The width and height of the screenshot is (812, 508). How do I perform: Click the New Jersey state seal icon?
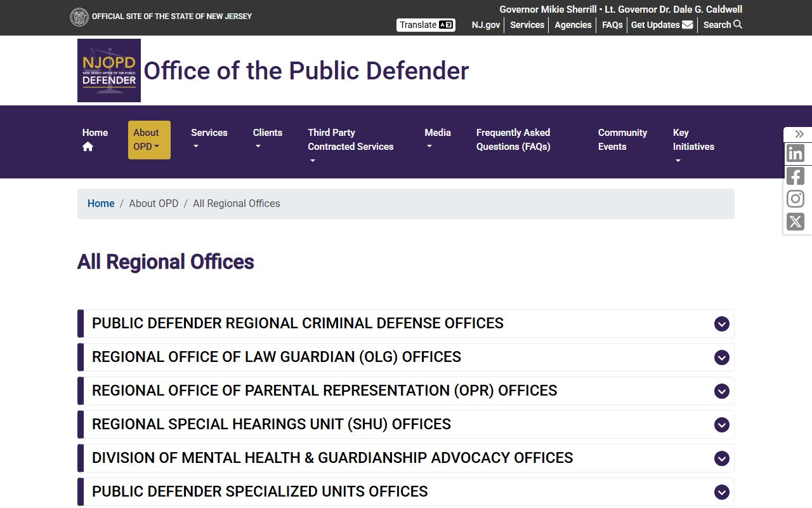[79, 17]
